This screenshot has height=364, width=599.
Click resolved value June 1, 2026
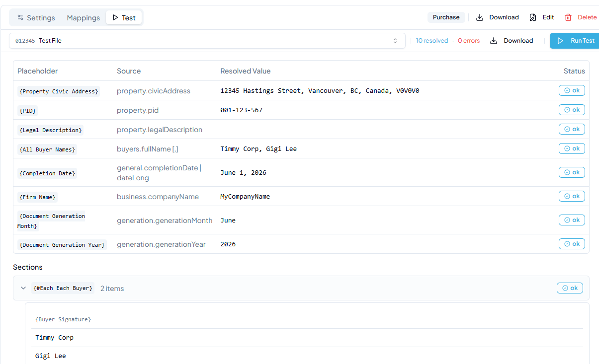click(243, 173)
